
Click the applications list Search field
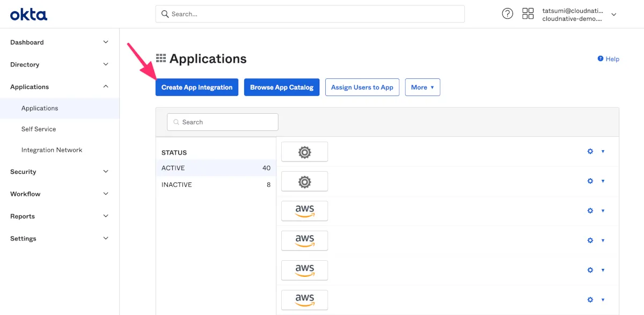point(223,122)
